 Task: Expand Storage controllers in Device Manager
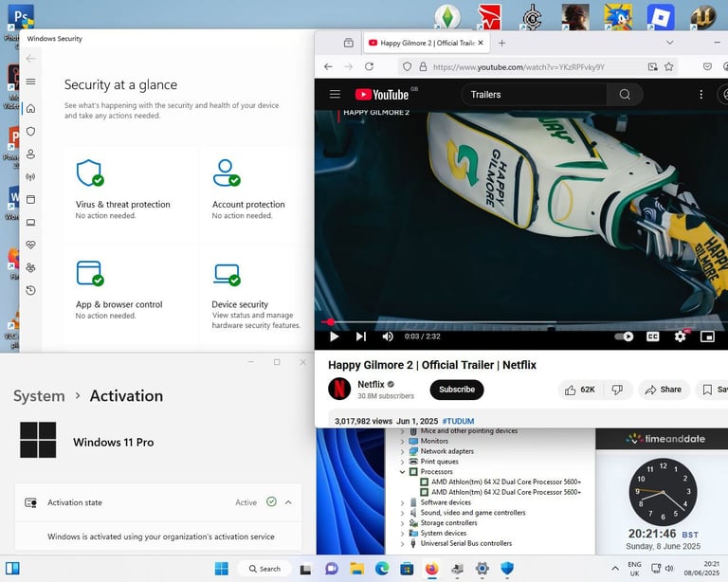tap(402, 522)
